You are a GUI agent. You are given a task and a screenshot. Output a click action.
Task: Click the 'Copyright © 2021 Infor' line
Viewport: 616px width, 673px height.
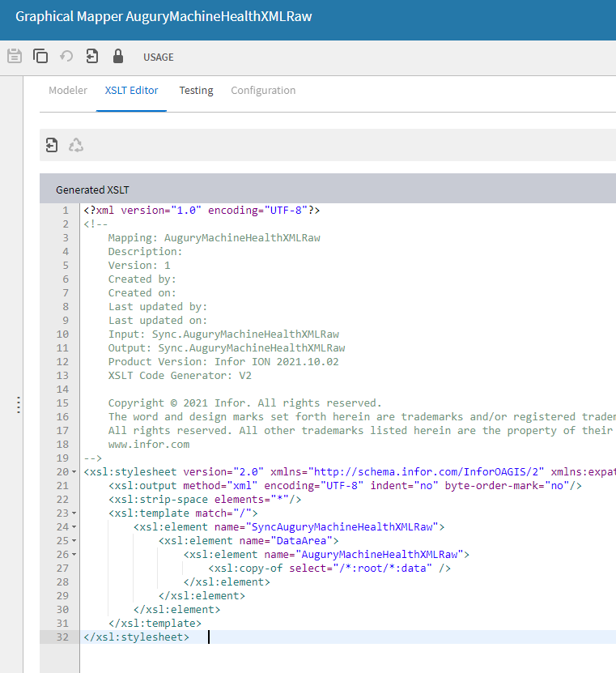[x=244, y=403]
